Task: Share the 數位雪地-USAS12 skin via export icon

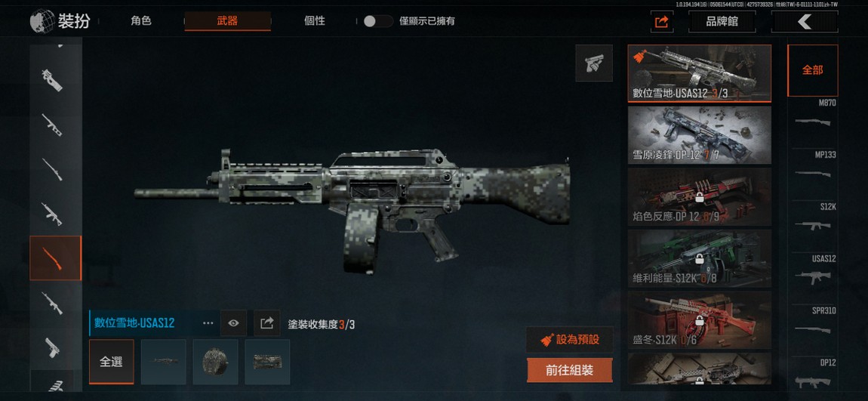Action: click(x=267, y=323)
